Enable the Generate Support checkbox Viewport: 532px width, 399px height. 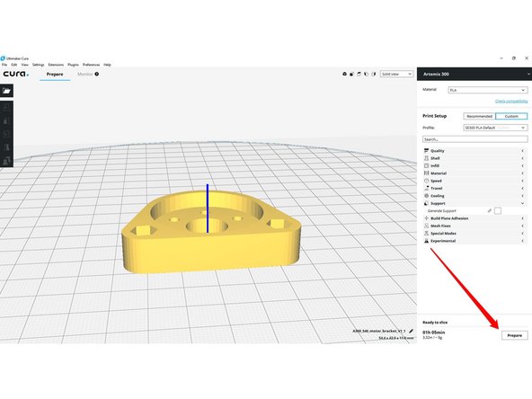pos(498,210)
